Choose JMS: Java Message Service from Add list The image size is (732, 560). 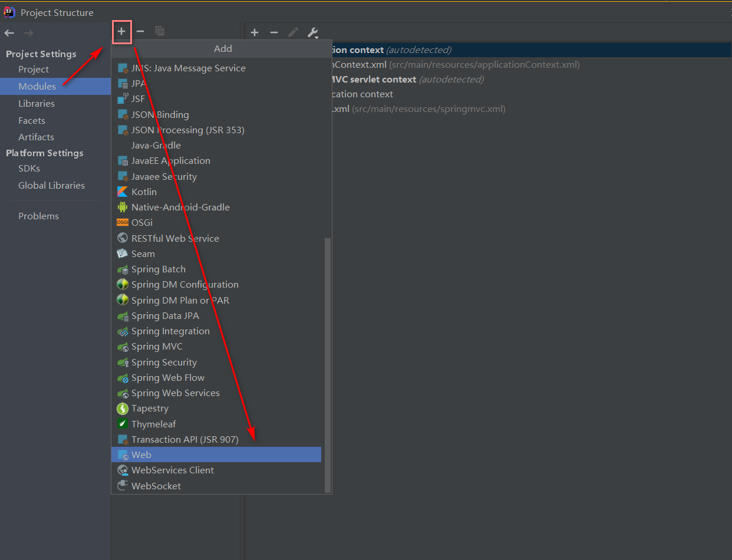tap(217, 68)
